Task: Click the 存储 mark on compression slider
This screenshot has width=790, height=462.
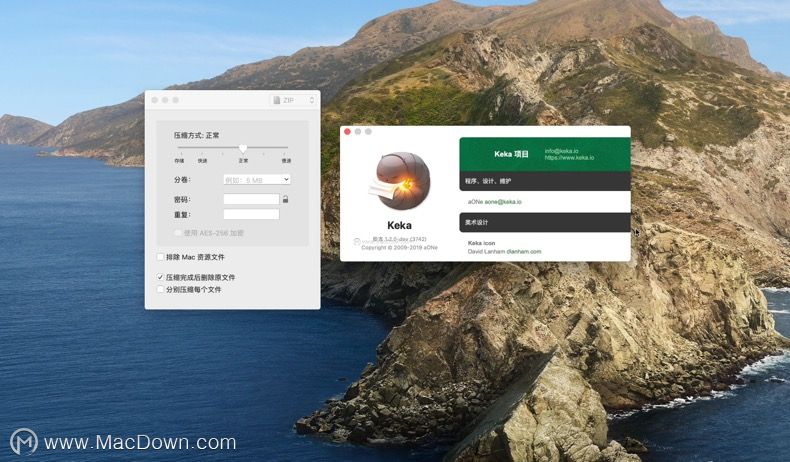Action: click(x=179, y=161)
